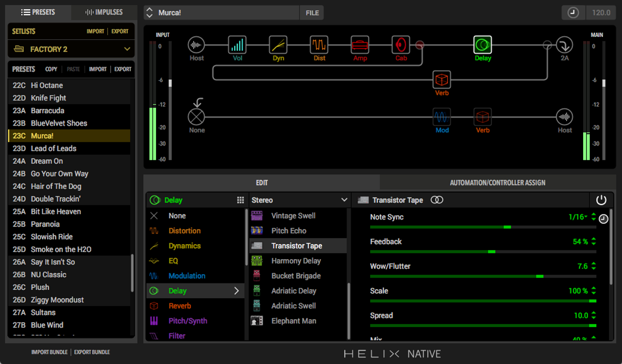
Task: Switch to the Impulses tab
Action: point(104,12)
